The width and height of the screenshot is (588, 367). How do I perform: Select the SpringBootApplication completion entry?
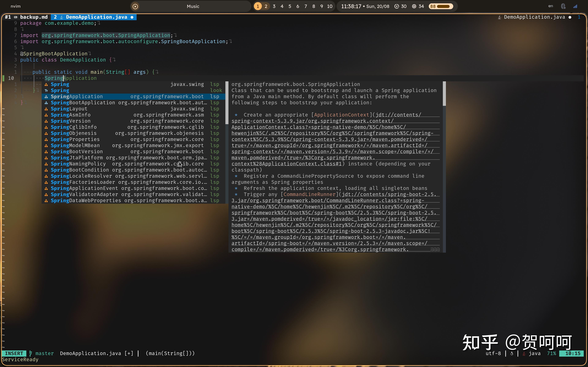pyautogui.click(x=83, y=102)
